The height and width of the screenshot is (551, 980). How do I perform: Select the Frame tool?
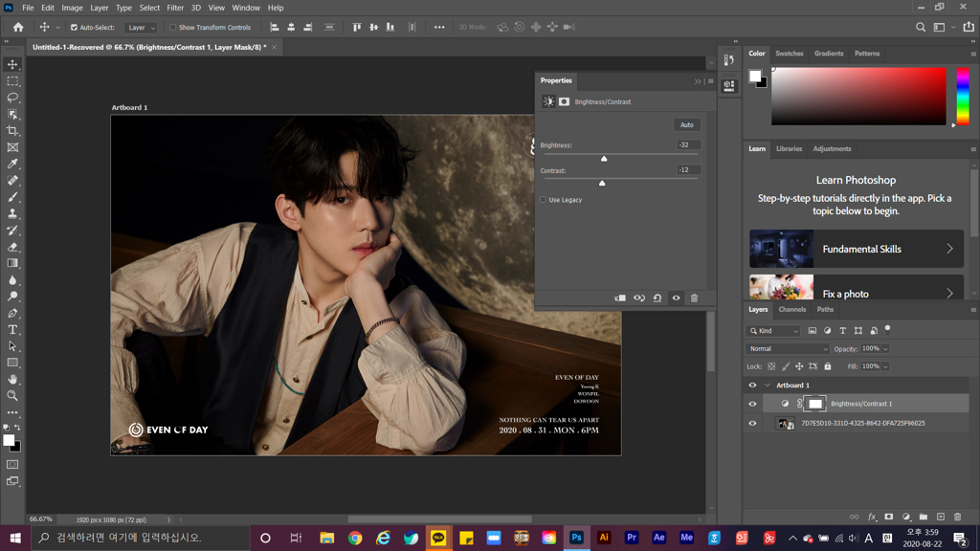tap(12, 147)
